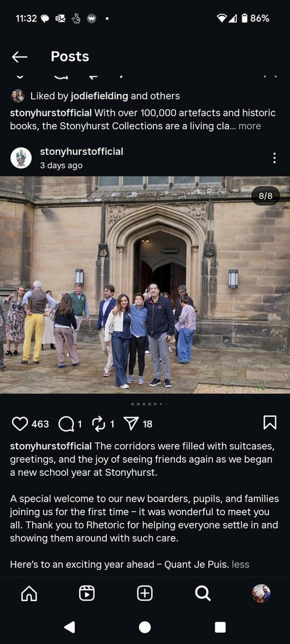Image resolution: width=290 pixels, height=644 pixels.
Task: Save the post with the bookmark icon
Action: coord(270,423)
